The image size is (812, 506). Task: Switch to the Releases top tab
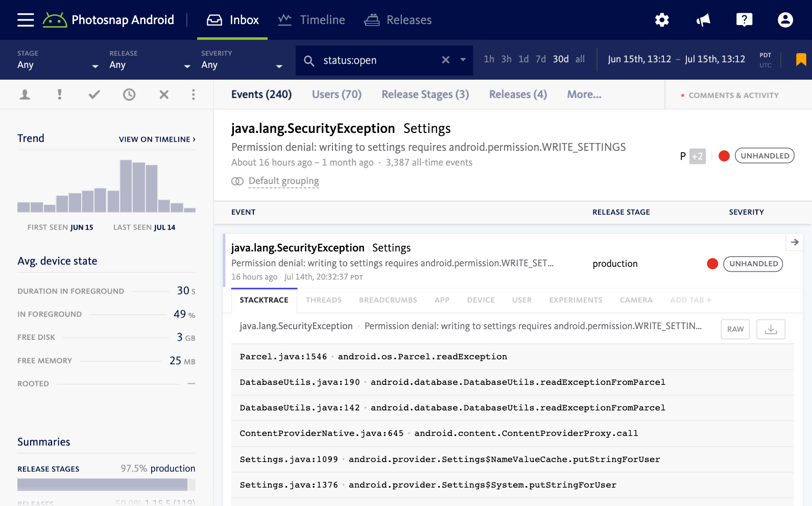(x=398, y=20)
